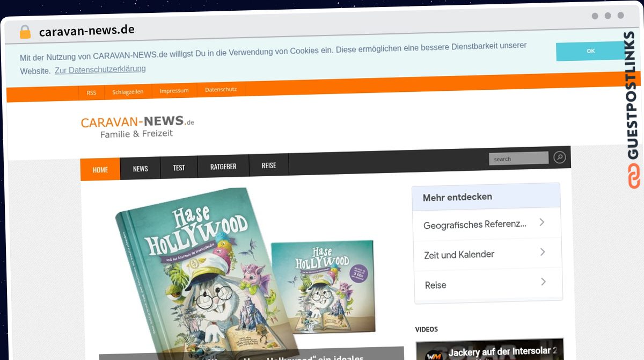Focus the search input field
Screen dimensions: 644x360
518,158
